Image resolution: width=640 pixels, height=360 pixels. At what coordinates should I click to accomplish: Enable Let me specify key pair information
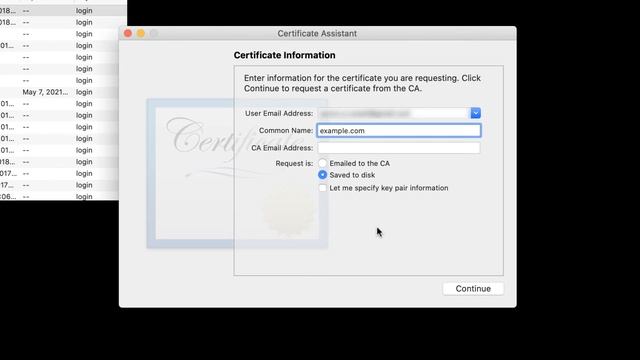coord(322,188)
